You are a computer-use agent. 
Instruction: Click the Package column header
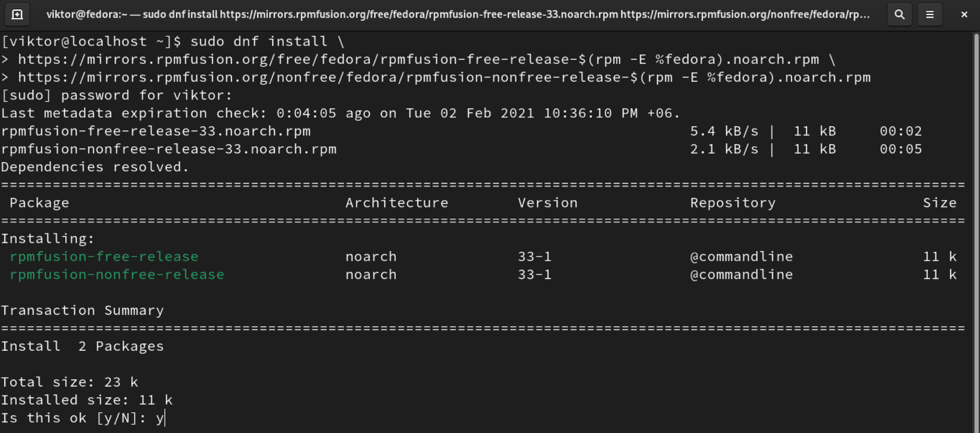(40, 202)
